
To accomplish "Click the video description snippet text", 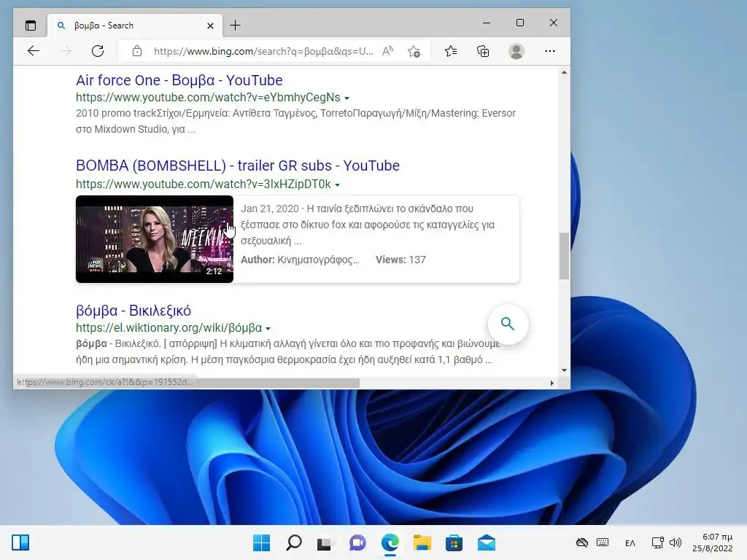I will pyautogui.click(x=368, y=225).
